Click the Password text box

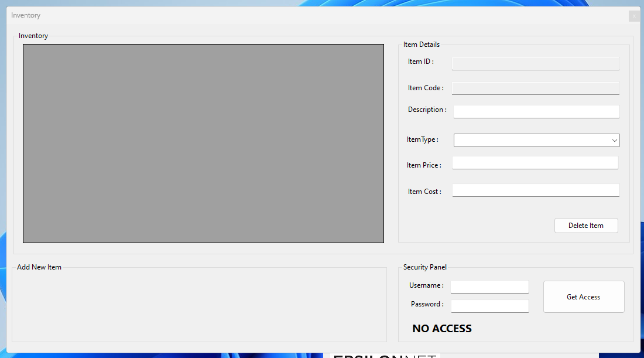[489, 306]
